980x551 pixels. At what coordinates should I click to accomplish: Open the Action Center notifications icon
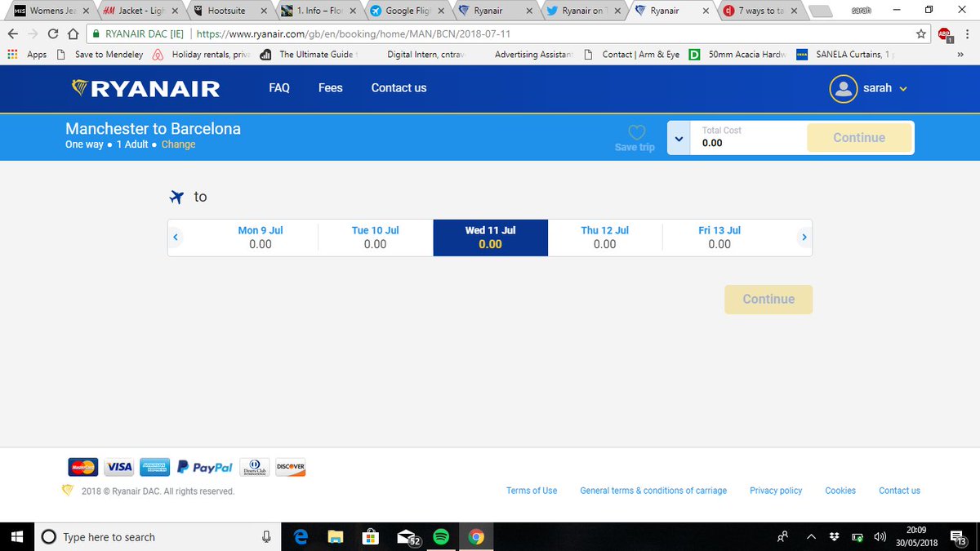click(958, 536)
